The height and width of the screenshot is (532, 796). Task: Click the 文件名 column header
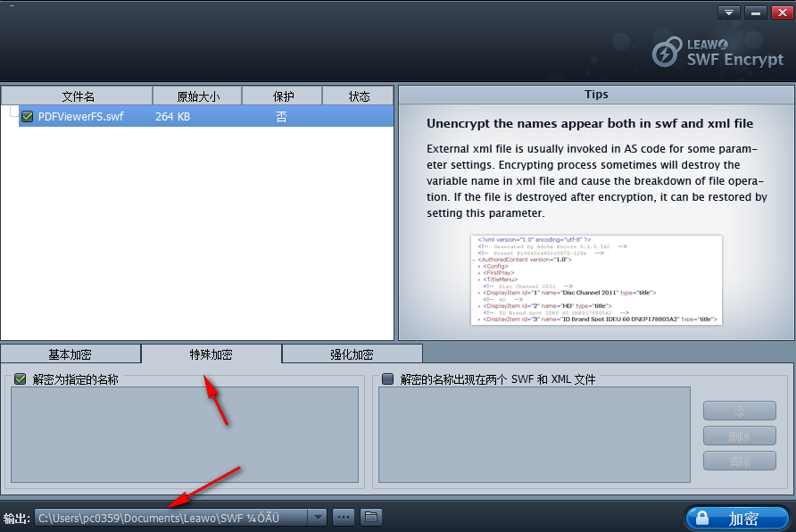click(x=78, y=96)
